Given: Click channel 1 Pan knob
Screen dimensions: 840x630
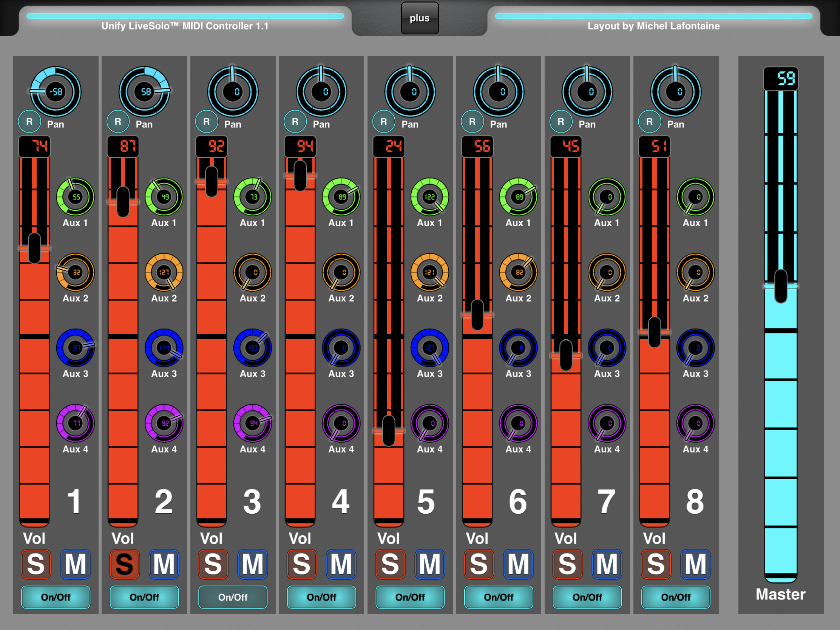Looking at the screenshot, I should point(56,91).
